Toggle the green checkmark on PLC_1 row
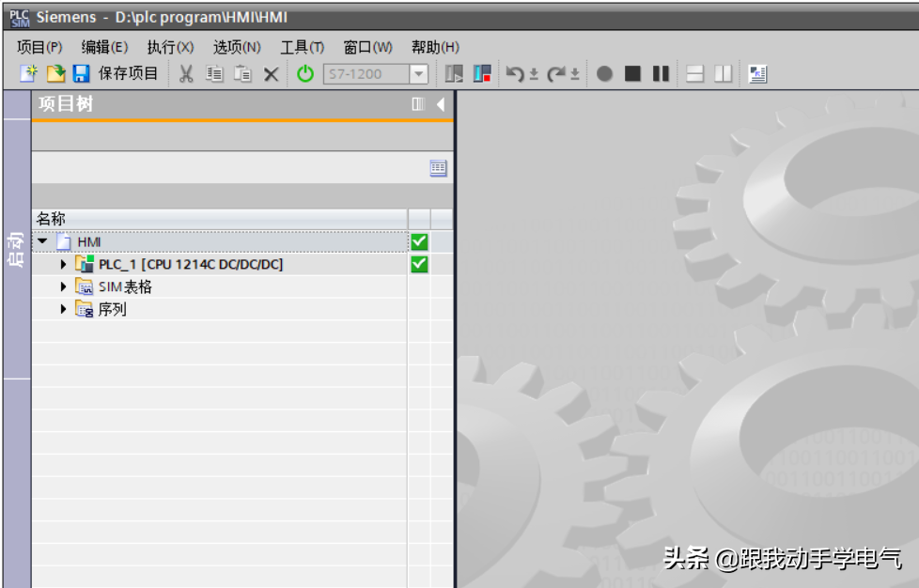Viewport: 919px width, 588px height. pyautogui.click(x=419, y=264)
